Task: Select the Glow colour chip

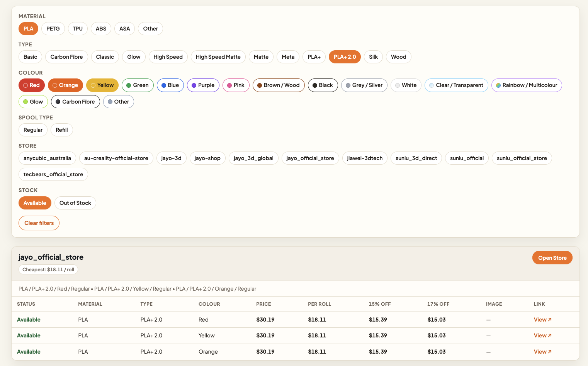Action: click(x=33, y=102)
